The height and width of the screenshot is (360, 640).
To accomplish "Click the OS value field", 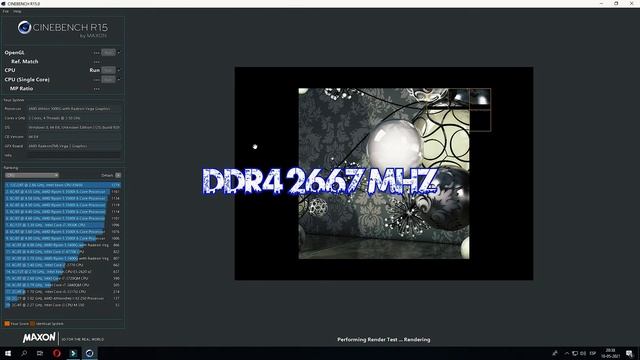I will click(74, 127).
